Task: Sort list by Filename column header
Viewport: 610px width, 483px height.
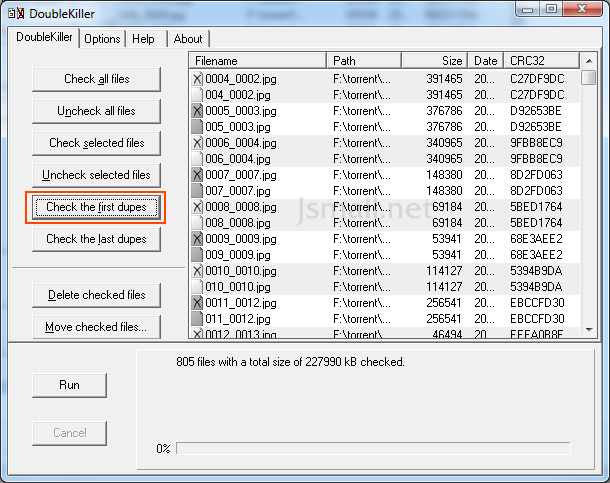Action: 258,61
